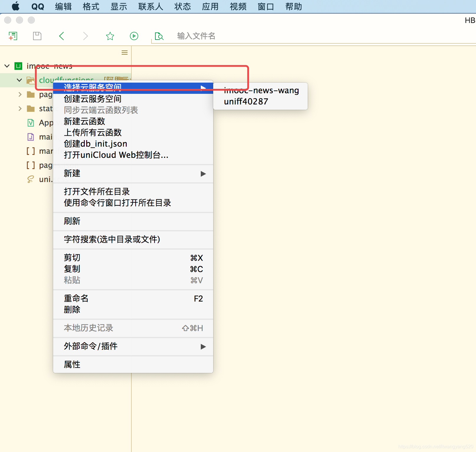Select 同步云端云函数列表 menu entry

[x=133, y=110]
